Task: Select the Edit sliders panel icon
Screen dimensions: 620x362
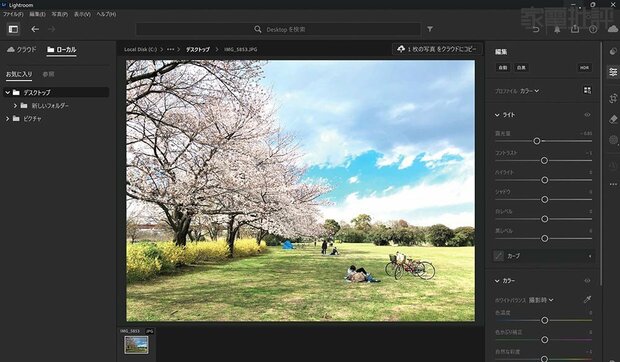Action: pos(613,72)
